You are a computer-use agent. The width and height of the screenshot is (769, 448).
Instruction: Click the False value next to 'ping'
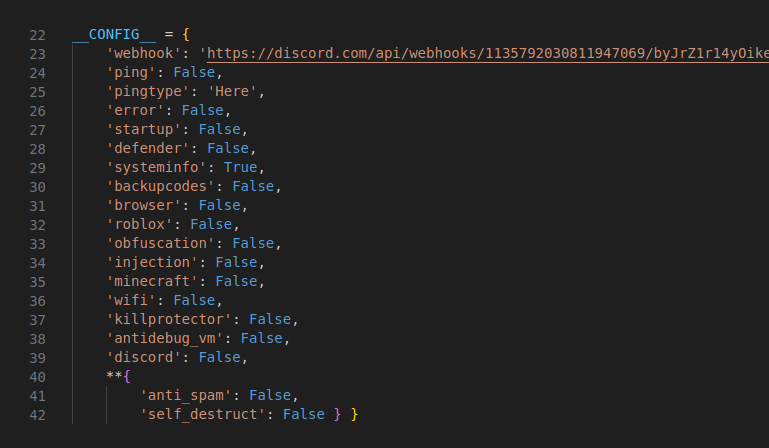pyautogui.click(x=194, y=72)
